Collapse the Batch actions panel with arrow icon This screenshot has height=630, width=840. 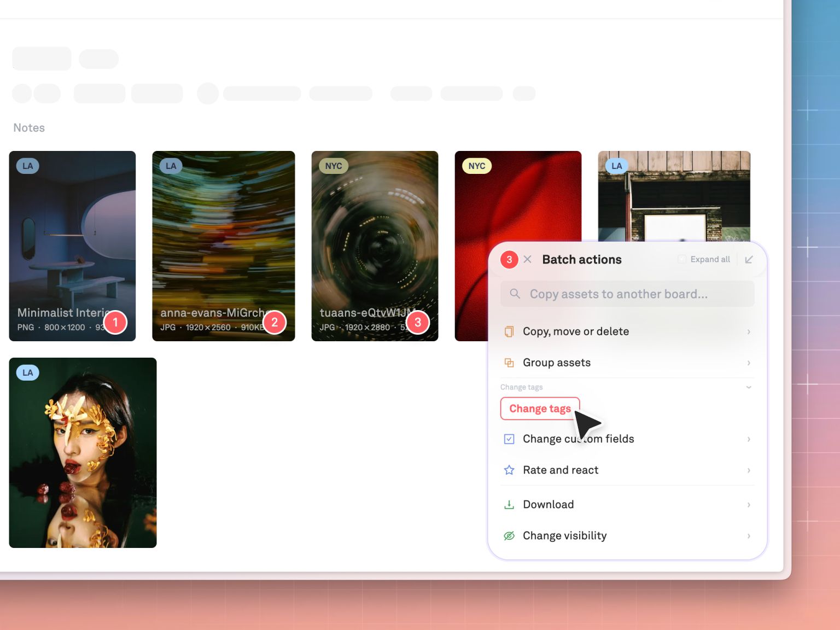[749, 260]
